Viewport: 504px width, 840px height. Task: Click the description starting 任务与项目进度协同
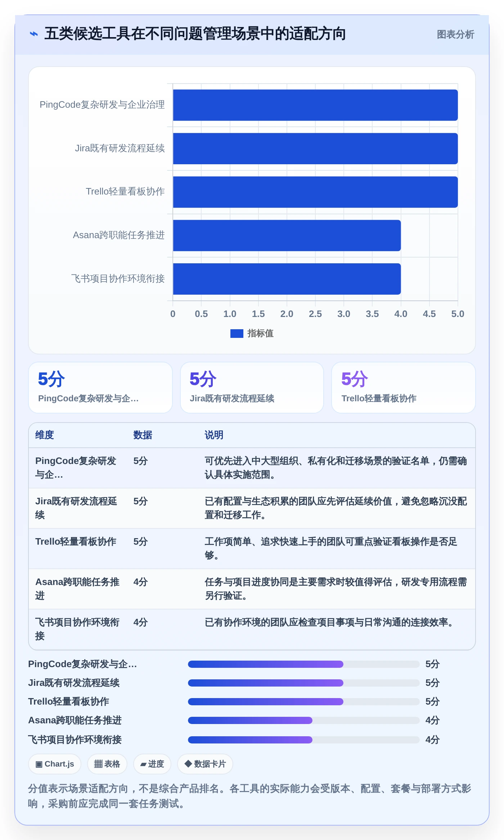(336, 589)
